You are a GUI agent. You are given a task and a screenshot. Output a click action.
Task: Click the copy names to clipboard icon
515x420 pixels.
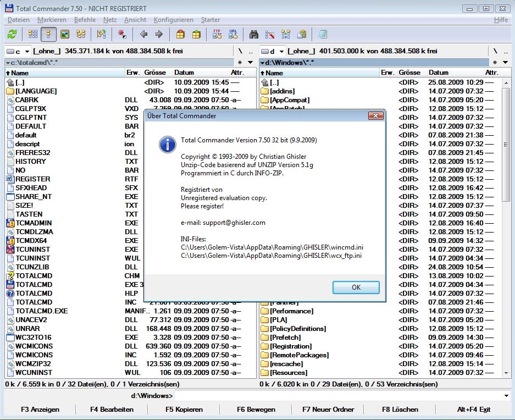tap(302, 34)
